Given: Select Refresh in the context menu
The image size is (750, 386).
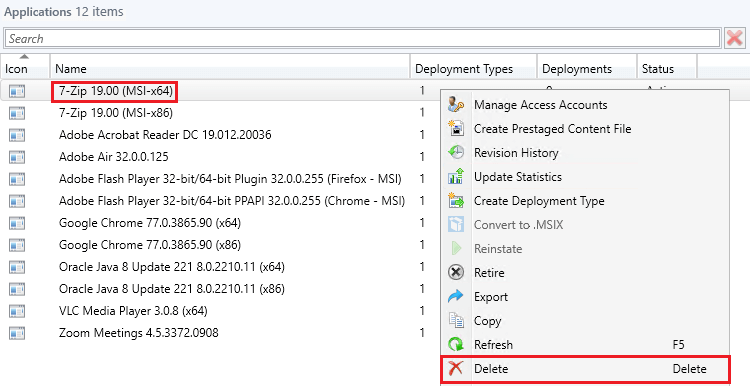Looking at the screenshot, I should tap(585, 344).
